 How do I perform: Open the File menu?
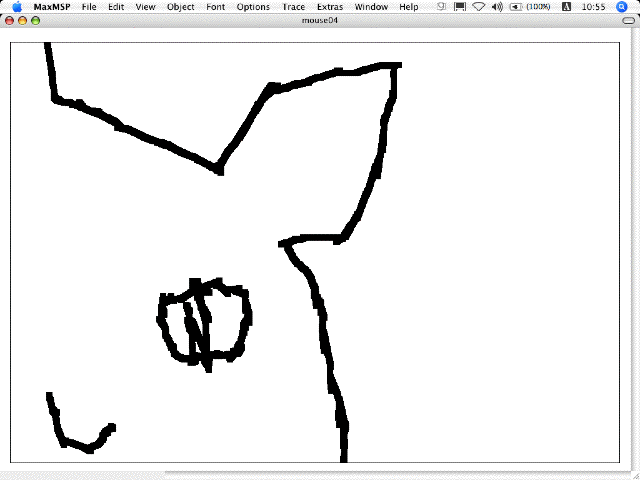point(89,7)
